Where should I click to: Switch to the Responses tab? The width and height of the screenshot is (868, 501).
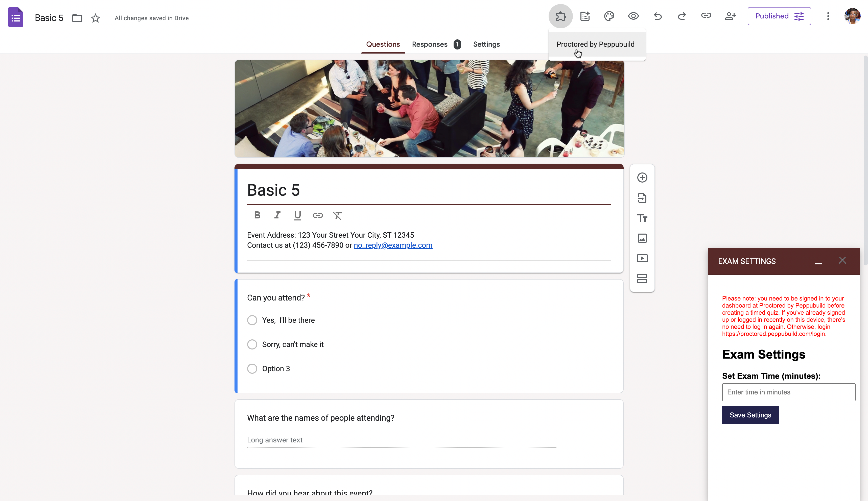(436, 44)
